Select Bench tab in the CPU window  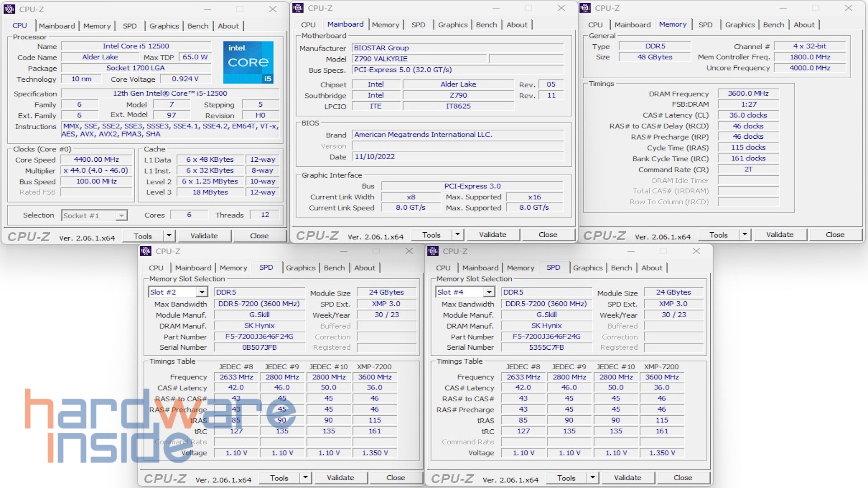(198, 26)
